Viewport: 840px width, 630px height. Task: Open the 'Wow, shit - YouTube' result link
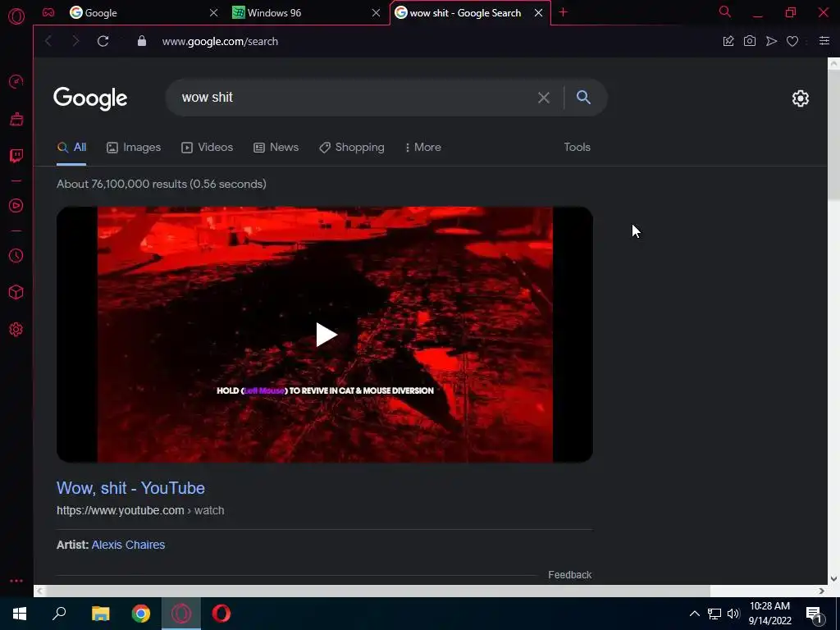pyautogui.click(x=130, y=488)
